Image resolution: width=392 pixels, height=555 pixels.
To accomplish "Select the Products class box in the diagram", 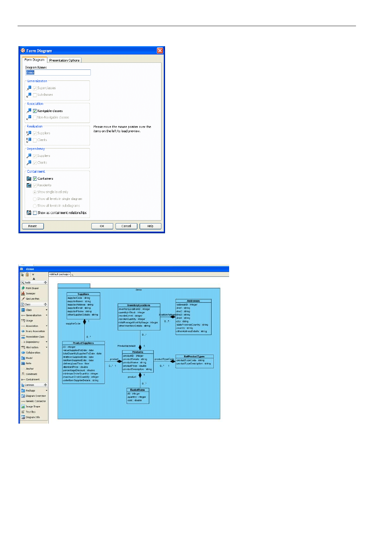I will click(x=137, y=361).
